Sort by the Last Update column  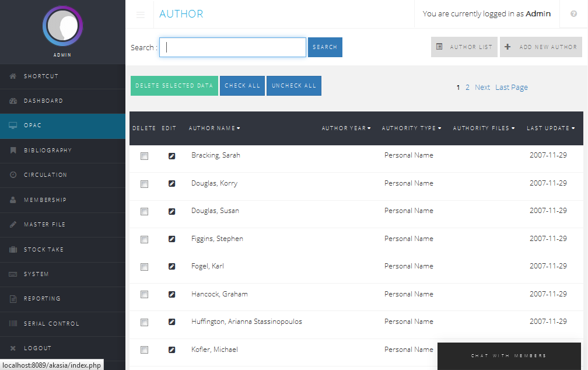550,128
